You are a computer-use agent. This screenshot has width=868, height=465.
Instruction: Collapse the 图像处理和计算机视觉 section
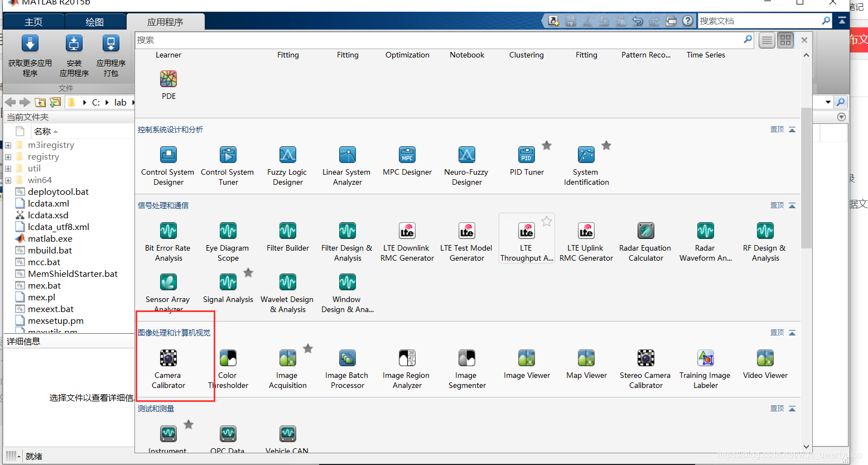tap(792, 333)
